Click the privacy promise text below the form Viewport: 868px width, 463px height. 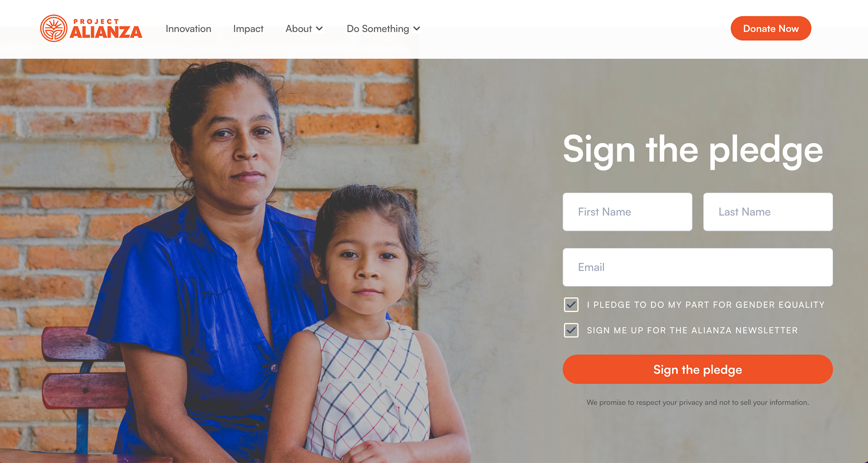(x=698, y=402)
